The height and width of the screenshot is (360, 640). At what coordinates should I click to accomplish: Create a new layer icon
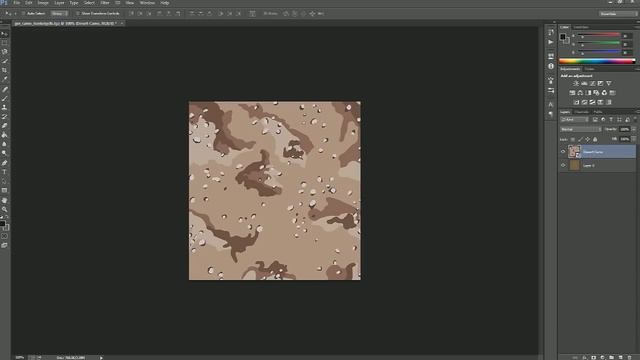point(621,357)
